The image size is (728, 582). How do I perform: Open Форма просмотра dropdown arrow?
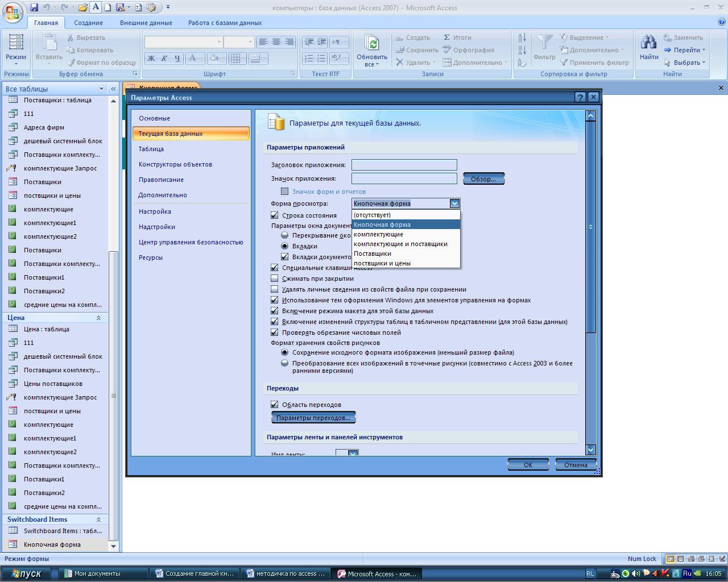tap(454, 203)
